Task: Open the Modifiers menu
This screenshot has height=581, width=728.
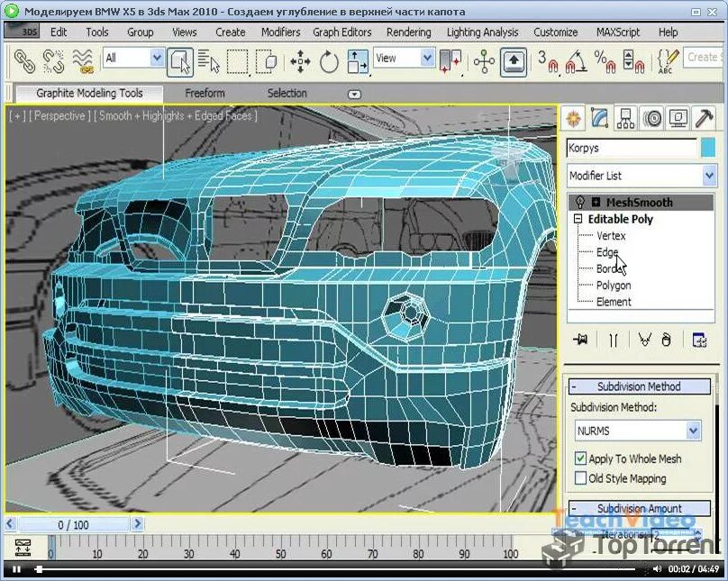Action: point(280,32)
